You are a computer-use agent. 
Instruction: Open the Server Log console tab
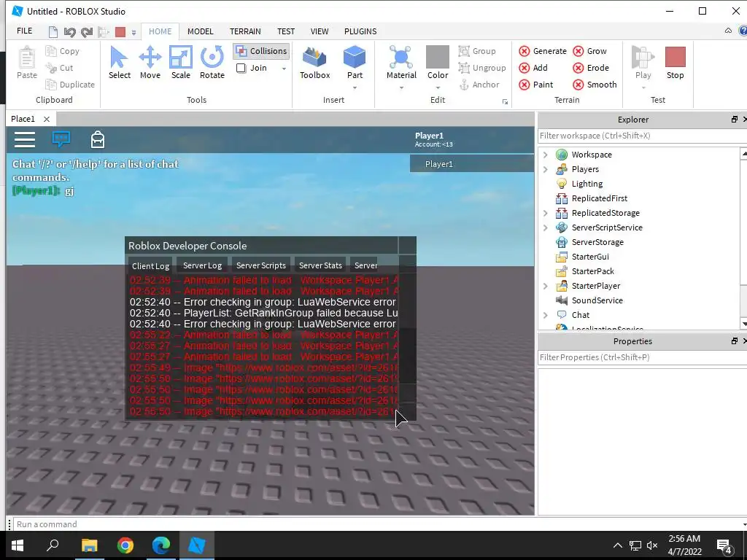pos(202,265)
